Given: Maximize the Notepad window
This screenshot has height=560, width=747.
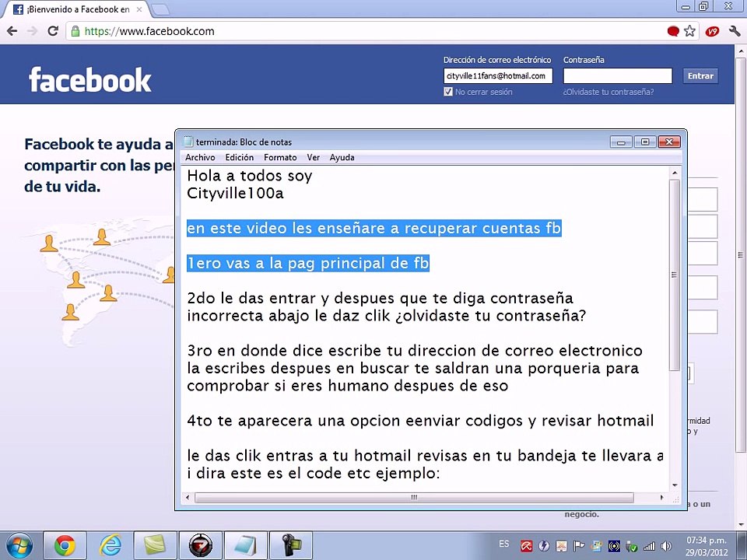Looking at the screenshot, I should [645, 142].
